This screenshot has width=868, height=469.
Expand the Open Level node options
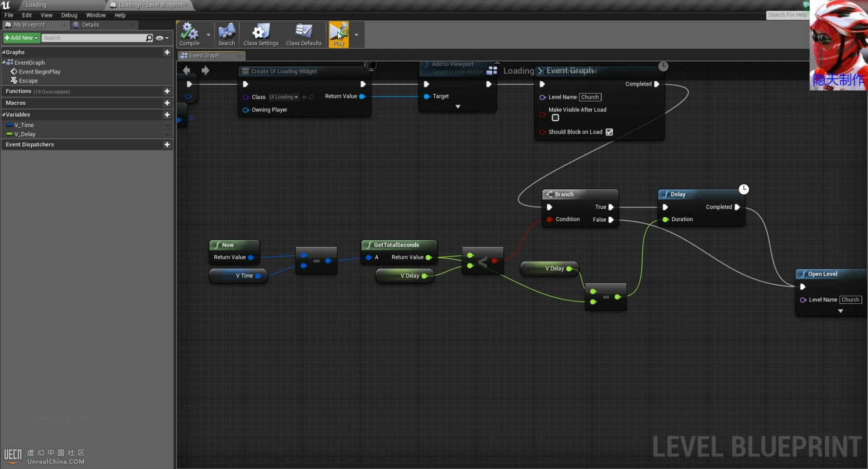pyautogui.click(x=840, y=311)
